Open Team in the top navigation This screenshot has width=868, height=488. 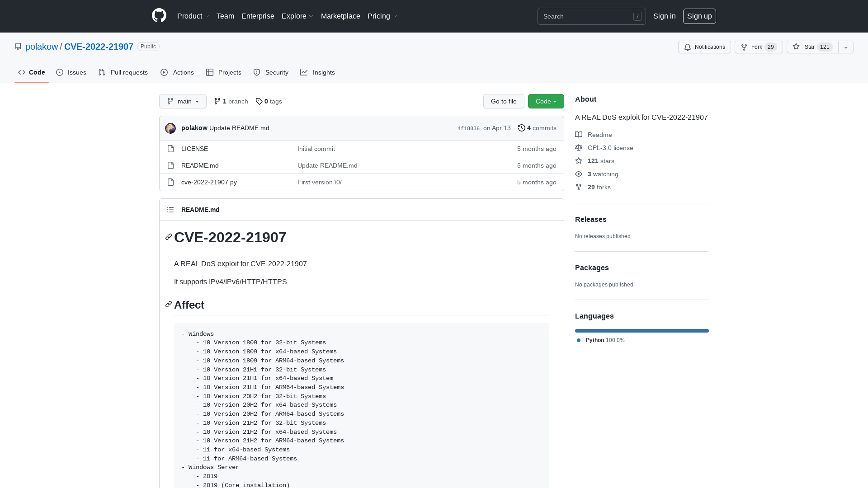(x=225, y=16)
